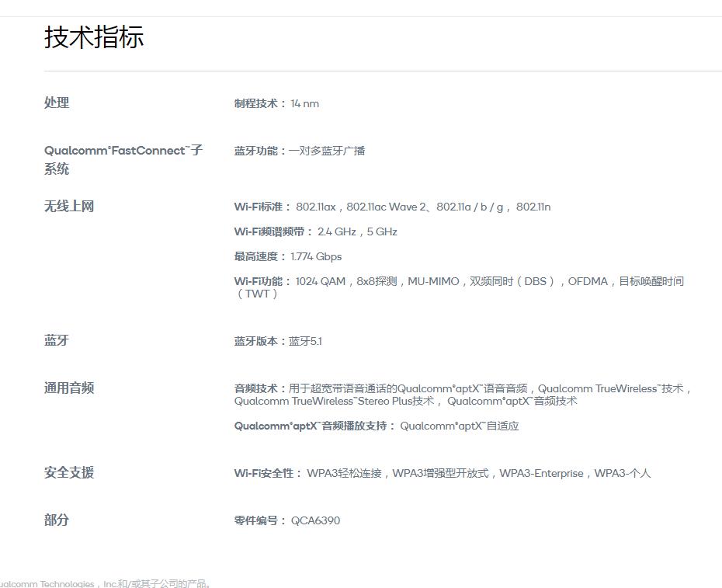Screen dimensions: 722x588
Task: Click the right-side page scrollbar
Action: pyautogui.click(x=718, y=294)
